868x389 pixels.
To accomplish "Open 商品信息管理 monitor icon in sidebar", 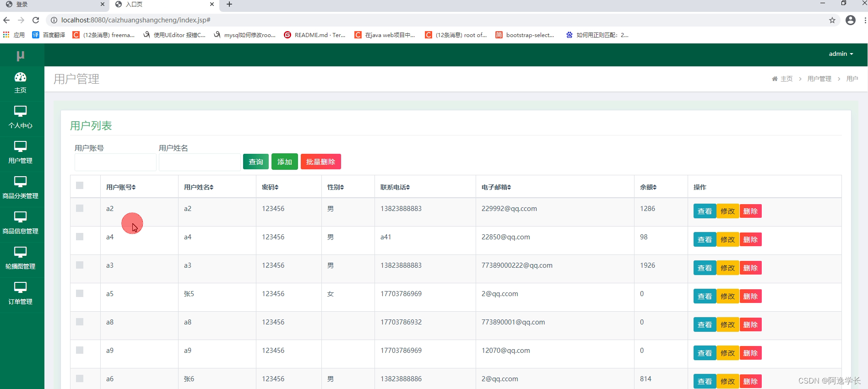I will (x=21, y=217).
